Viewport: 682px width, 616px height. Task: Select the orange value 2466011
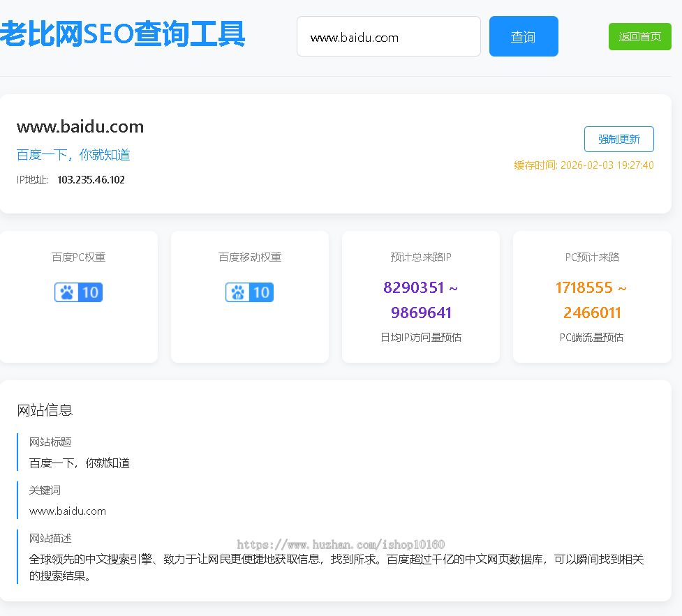coord(592,313)
